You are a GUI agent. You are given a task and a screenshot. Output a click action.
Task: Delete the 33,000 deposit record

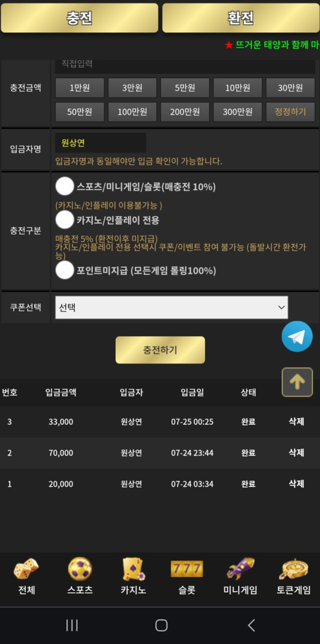297,422
